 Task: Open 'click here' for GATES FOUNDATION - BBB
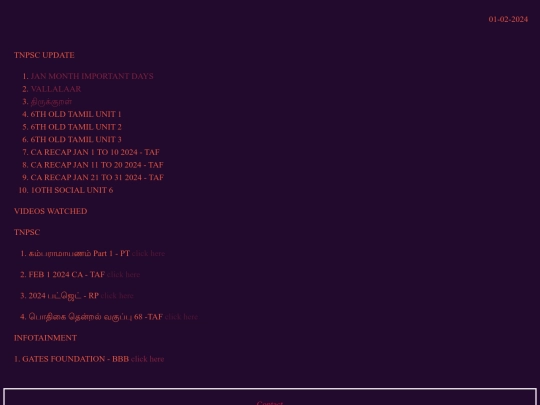[x=147, y=359]
